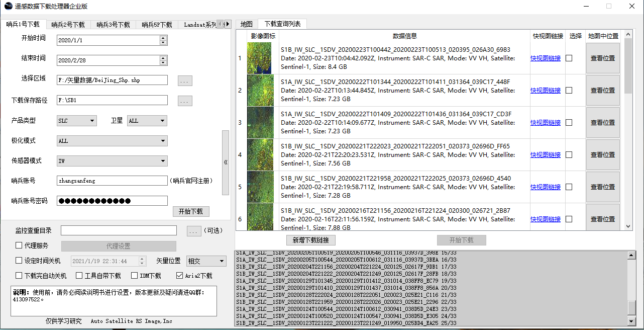Click down stepper on 设定时间关机 time
644x330 pixels.
coord(142,263)
